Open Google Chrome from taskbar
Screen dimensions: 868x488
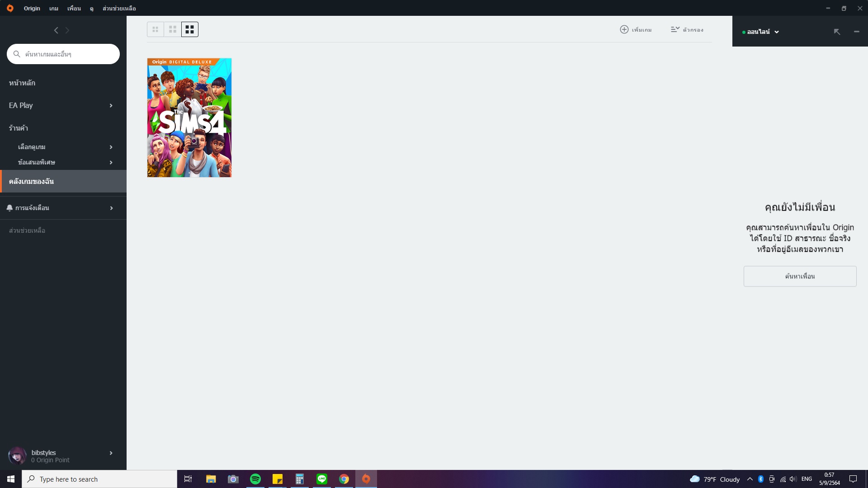pos(344,479)
